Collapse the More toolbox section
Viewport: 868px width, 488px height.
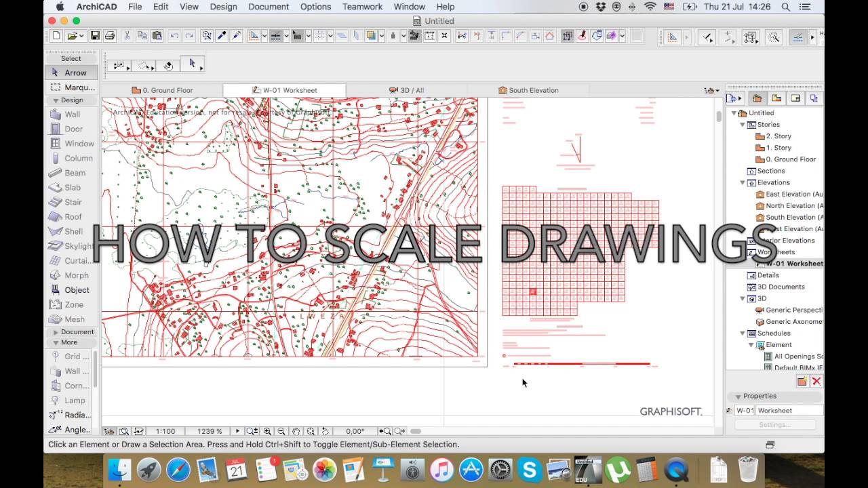coord(56,342)
